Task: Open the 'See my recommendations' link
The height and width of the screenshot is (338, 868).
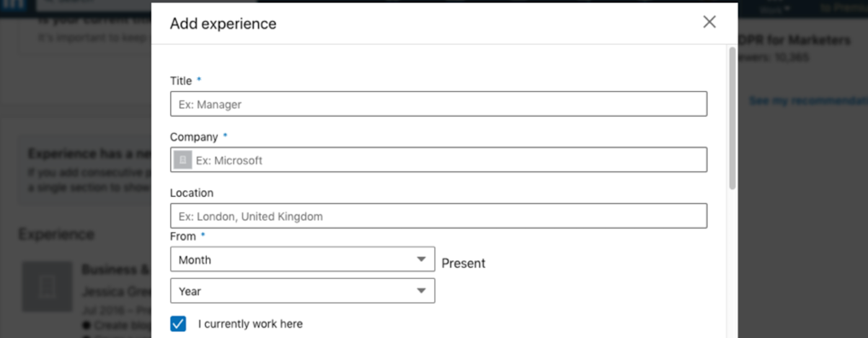Action: tap(807, 101)
